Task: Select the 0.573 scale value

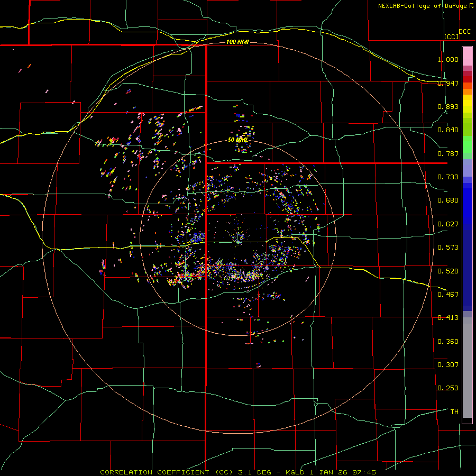Action: pos(448,248)
